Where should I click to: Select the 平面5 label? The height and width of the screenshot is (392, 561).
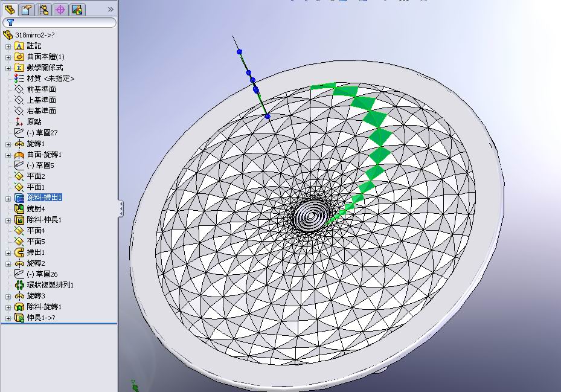click(x=36, y=241)
